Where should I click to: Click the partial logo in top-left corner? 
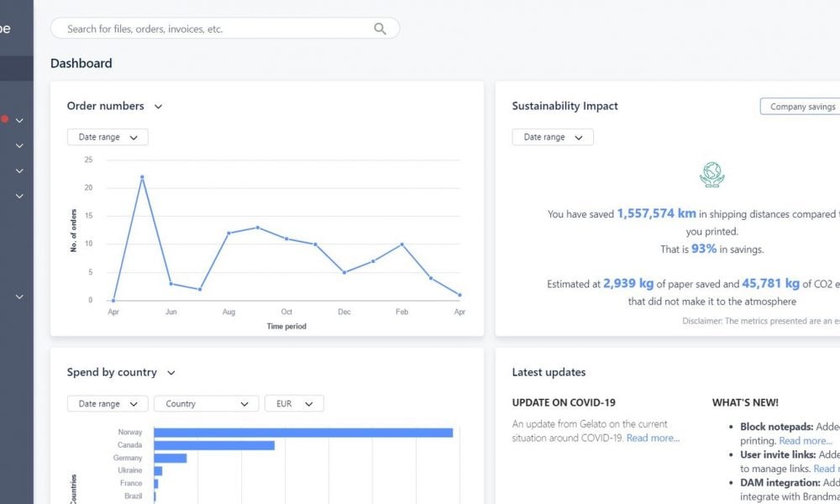(x=5, y=29)
